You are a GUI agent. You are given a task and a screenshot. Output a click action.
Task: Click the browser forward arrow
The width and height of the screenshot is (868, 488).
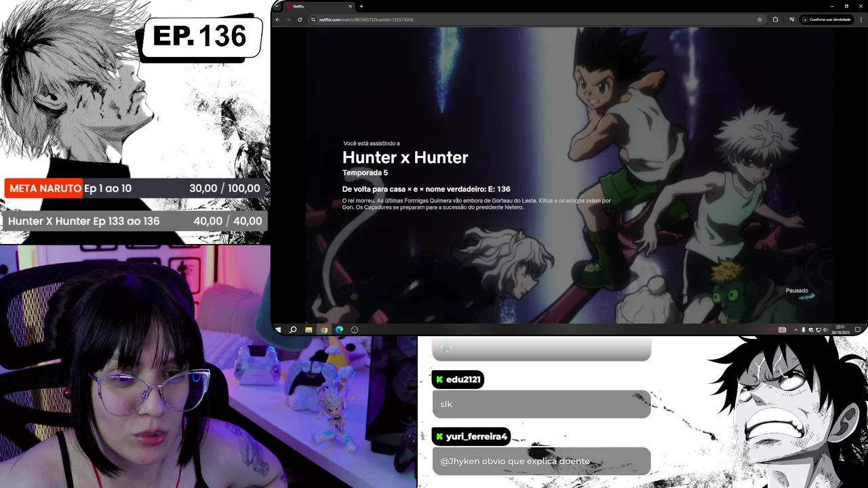tap(288, 20)
